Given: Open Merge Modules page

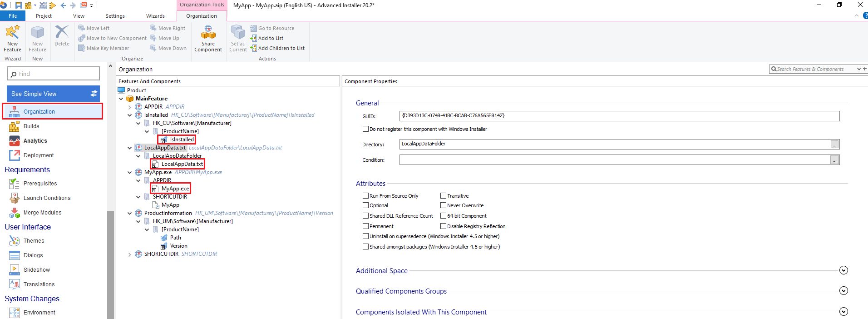Looking at the screenshot, I should (42, 213).
